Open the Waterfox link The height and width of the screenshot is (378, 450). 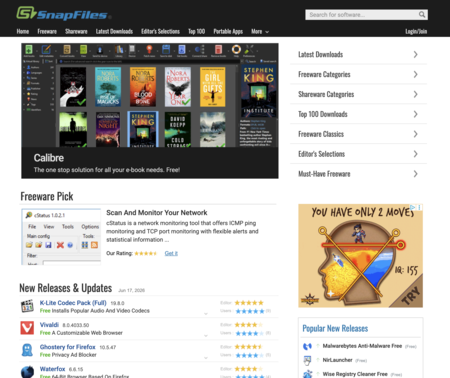52,369
